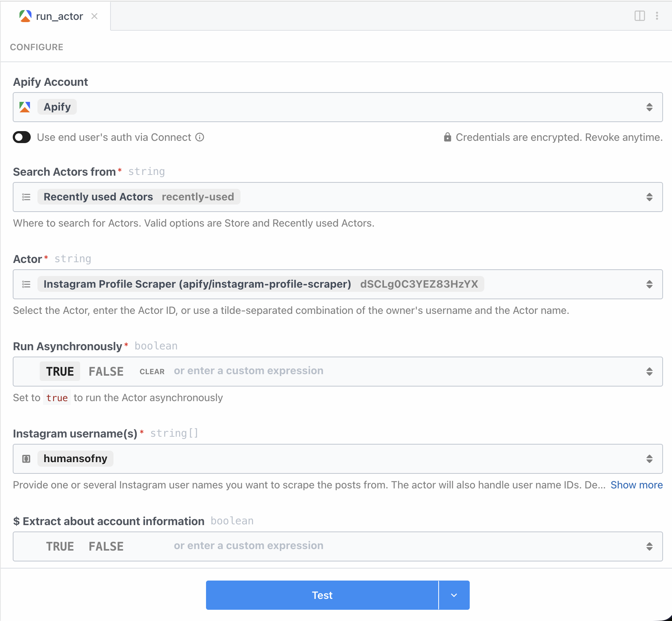
Task: Enable the end user's auth via Connect toggle
Action: pyautogui.click(x=22, y=137)
